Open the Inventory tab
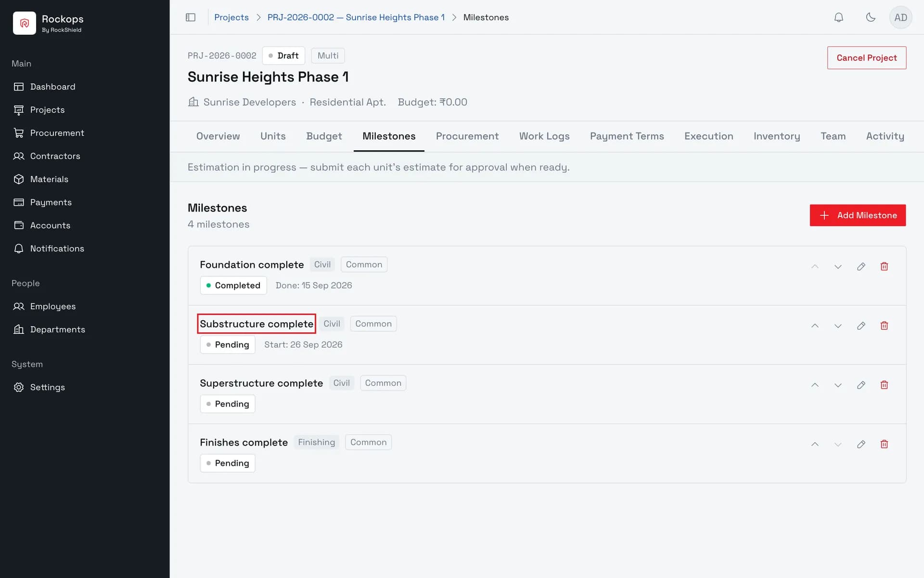This screenshot has width=924, height=578. 777,136
